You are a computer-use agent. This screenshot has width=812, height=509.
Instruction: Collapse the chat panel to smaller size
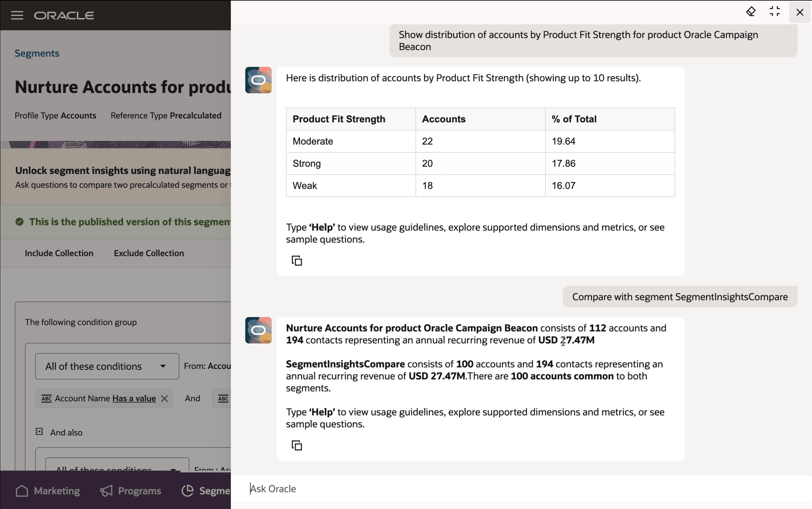775,12
